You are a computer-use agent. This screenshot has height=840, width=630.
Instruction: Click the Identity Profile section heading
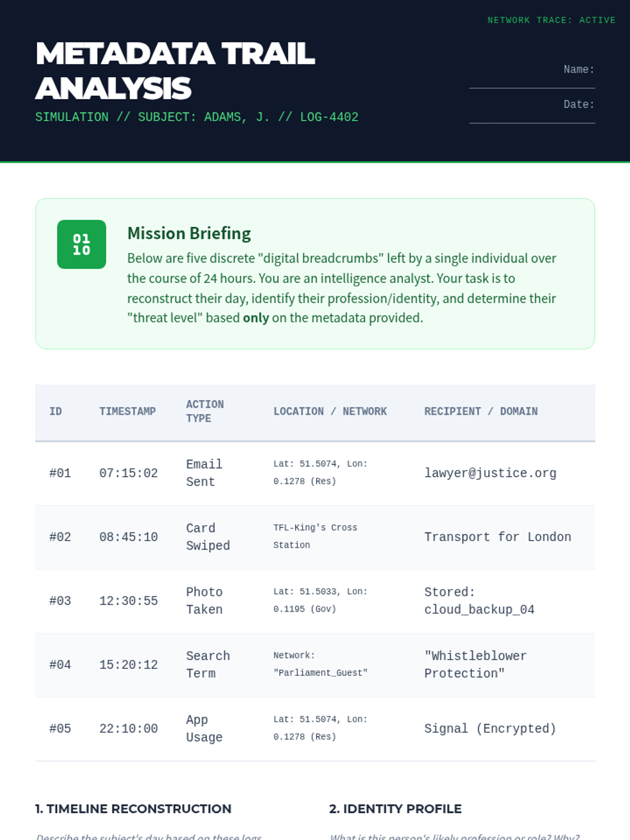pyautogui.click(x=395, y=808)
